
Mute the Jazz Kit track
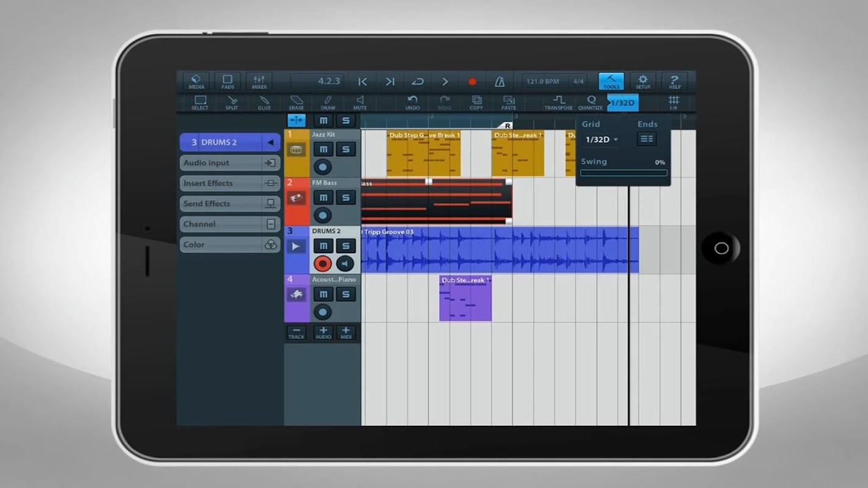pyautogui.click(x=324, y=149)
